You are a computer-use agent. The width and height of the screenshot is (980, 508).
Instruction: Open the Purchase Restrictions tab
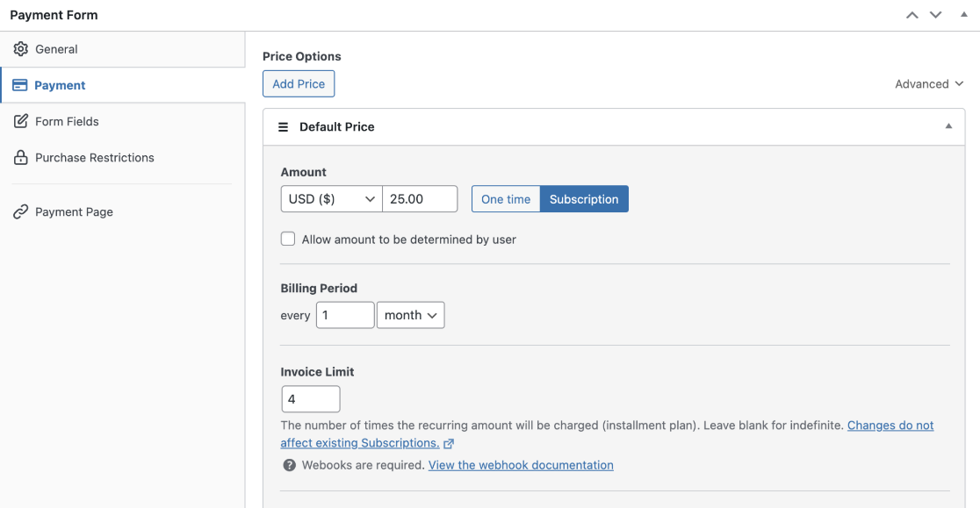click(123, 157)
